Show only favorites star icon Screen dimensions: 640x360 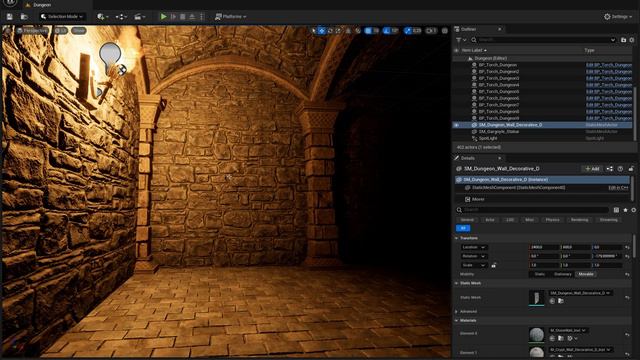point(625,210)
